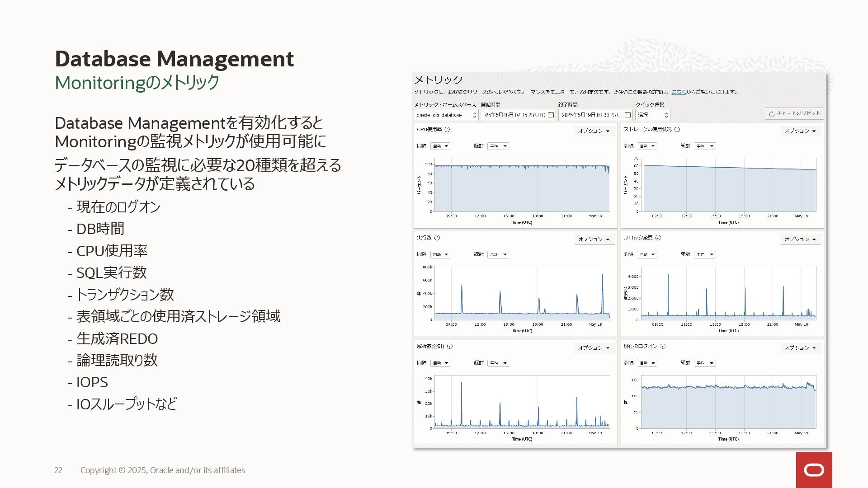868x488 pixels.
Task: Click the 終了時間 date input field
Action: click(590, 115)
